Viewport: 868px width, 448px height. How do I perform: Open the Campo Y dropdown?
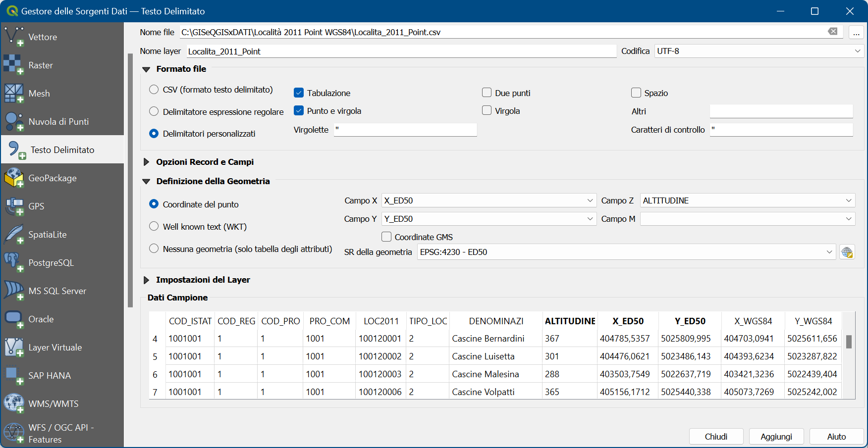(489, 219)
